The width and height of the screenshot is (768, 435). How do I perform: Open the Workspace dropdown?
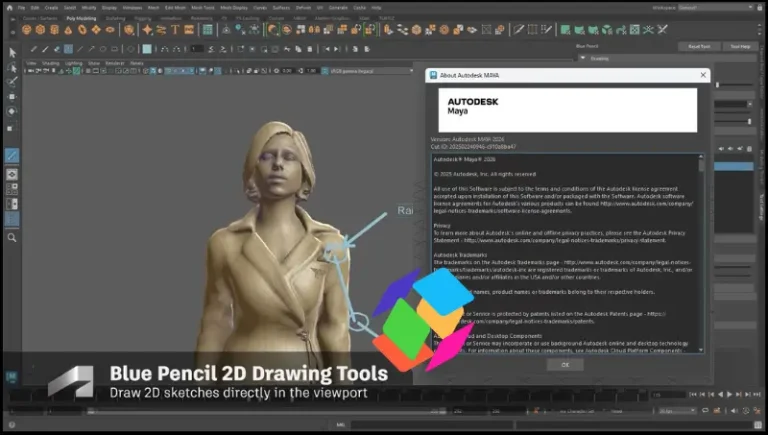(716, 8)
